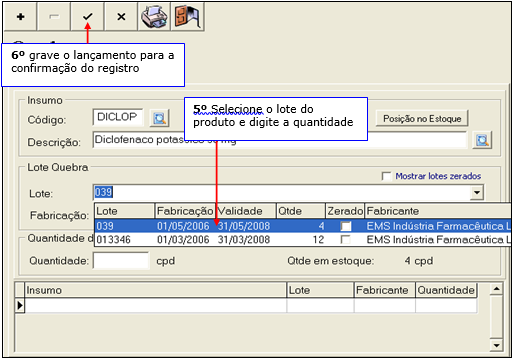Click the Fabricante column header in the lote dropdown
Image resolution: width=515 pixels, height=361 pixels.
pos(438,211)
